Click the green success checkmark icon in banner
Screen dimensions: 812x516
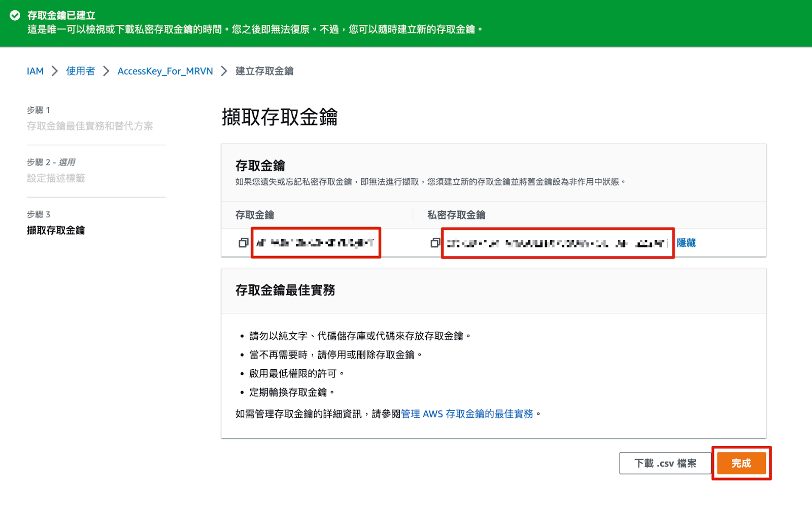click(15, 15)
